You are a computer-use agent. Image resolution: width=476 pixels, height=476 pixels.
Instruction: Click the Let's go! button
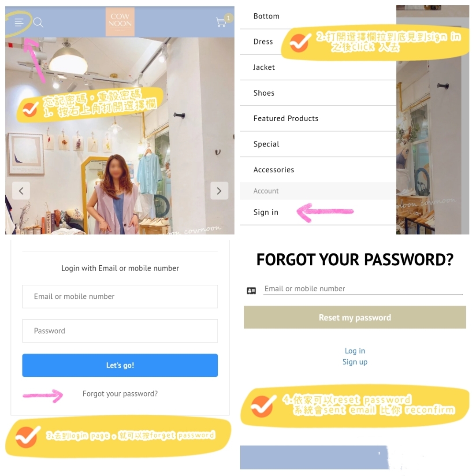(x=120, y=365)
